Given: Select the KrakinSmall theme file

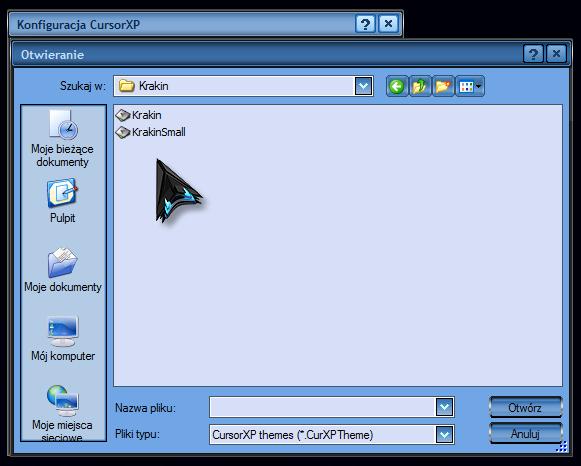Looking at the screenshot, I should [x=150, y=132].
